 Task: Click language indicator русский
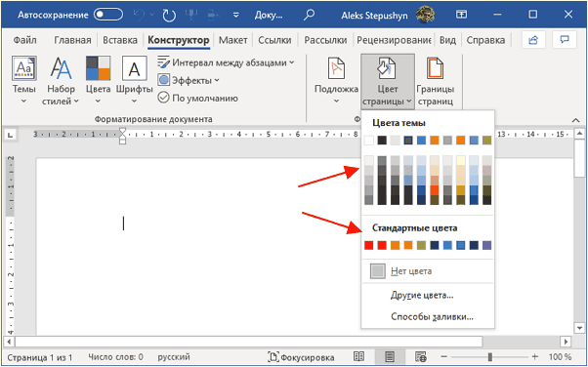pos(174,357)
